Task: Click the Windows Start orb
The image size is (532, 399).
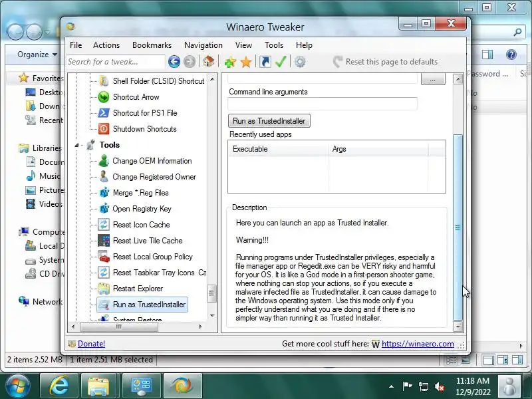Action: pos(18,386)
